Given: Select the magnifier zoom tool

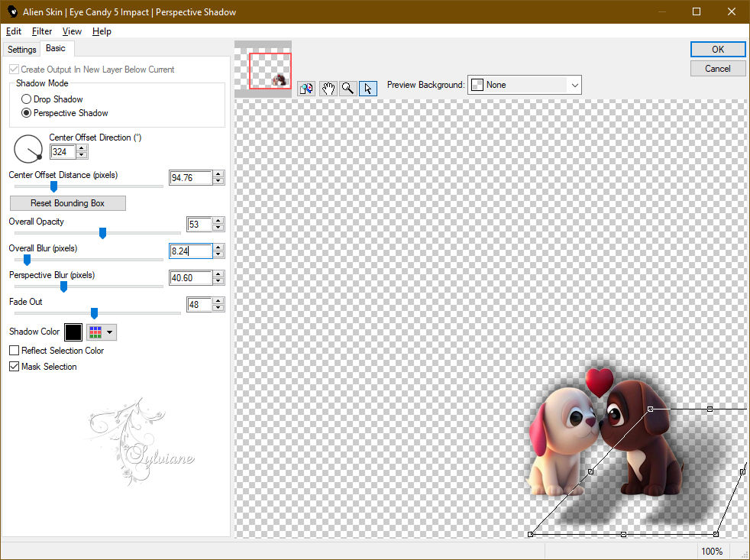Looking at the screenshot, I should coord(348,89).
